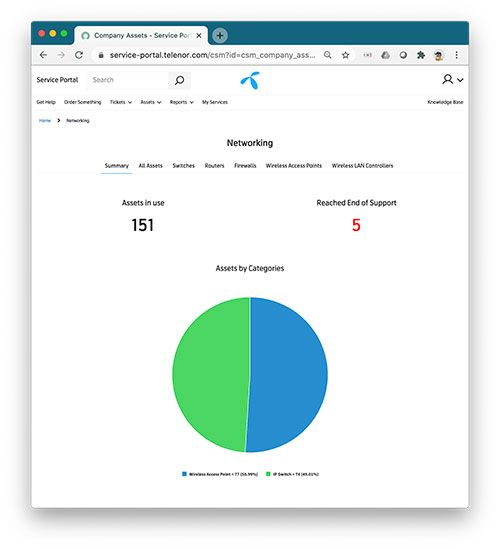This screenshot has width=500, height=549.
Task: Open the browser extensions puzzle icon
Action: [x=421, y=55]
